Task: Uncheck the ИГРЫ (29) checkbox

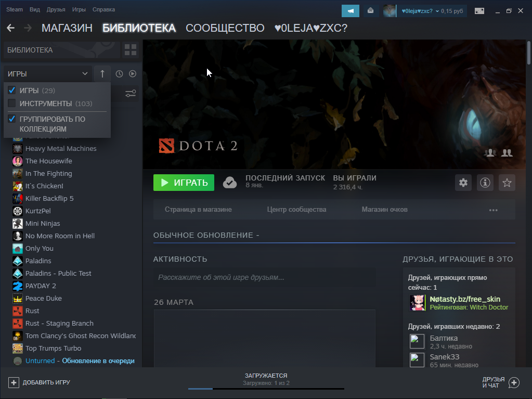Action: 12,90
